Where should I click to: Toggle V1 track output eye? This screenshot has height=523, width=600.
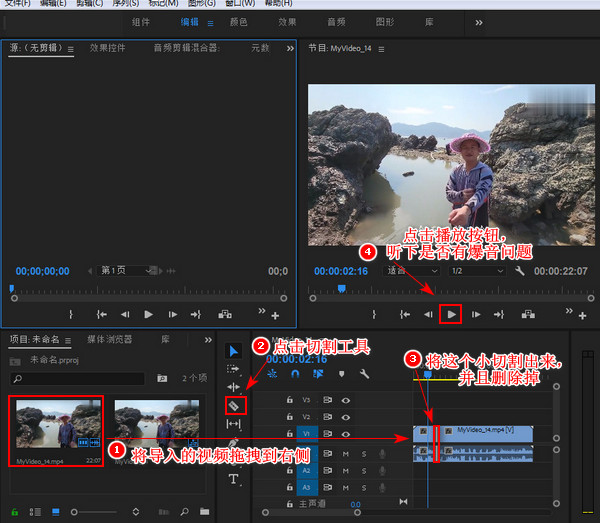pyautogui.click(x=346, y=434)
